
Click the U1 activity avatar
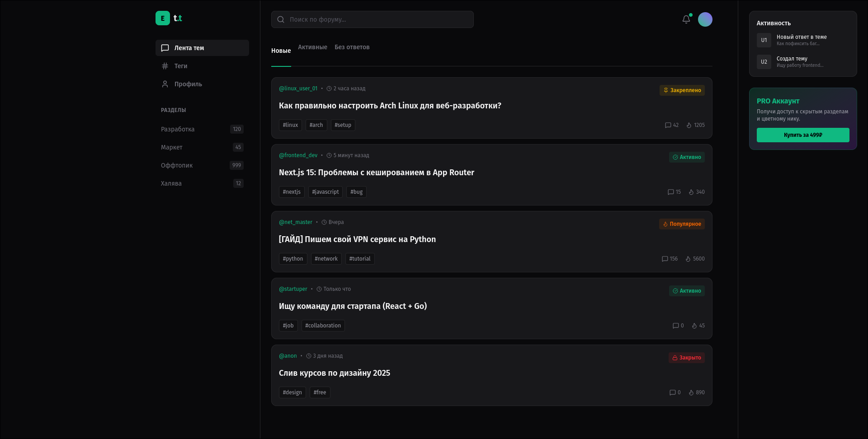[764, 40]
